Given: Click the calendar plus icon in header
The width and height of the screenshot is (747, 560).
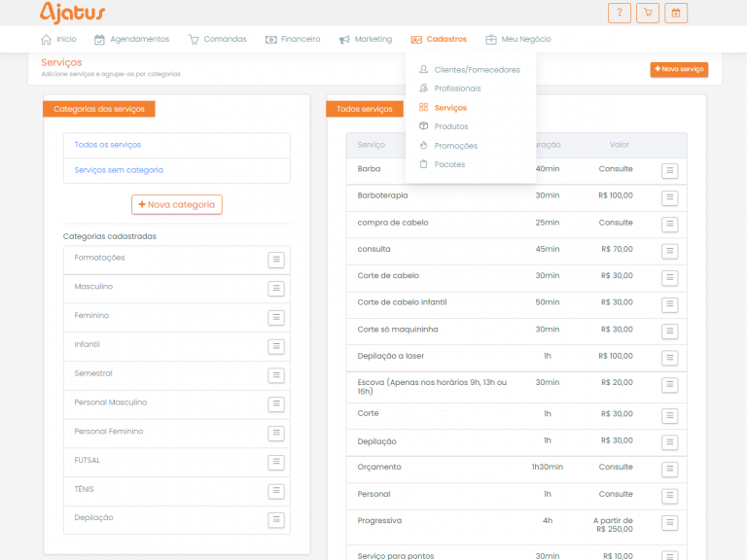Looking at the screenshot, I should click(676, 13).
